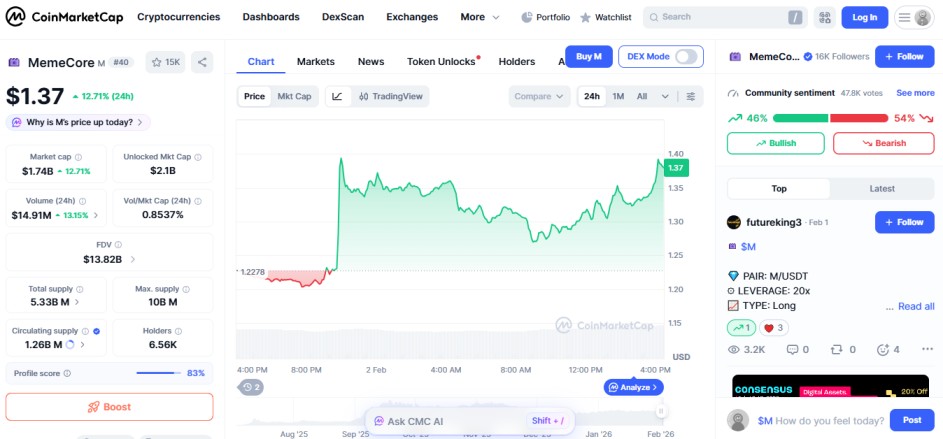Select the 1M time range
943x439 pixels.
pyautogui.click(x=618, y=96)
